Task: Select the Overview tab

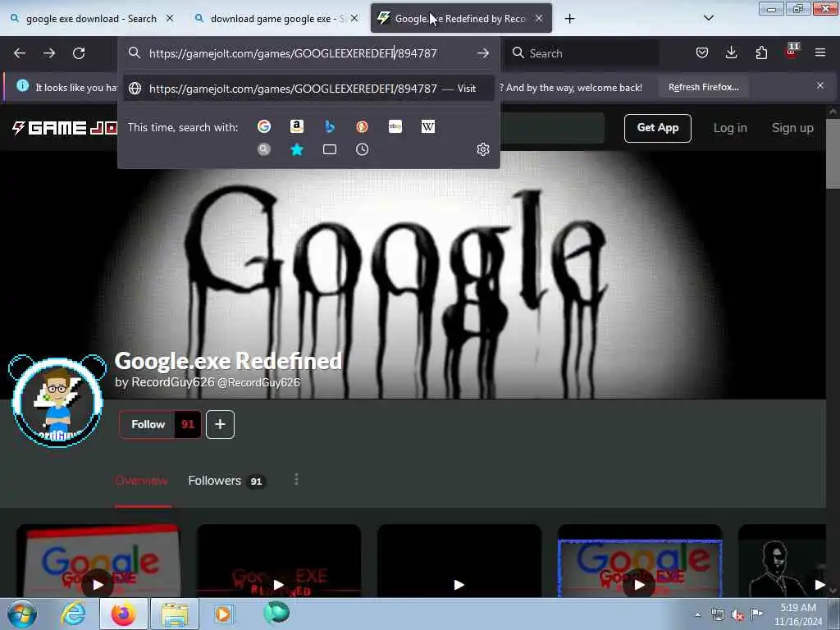Action: coord(141,481)
